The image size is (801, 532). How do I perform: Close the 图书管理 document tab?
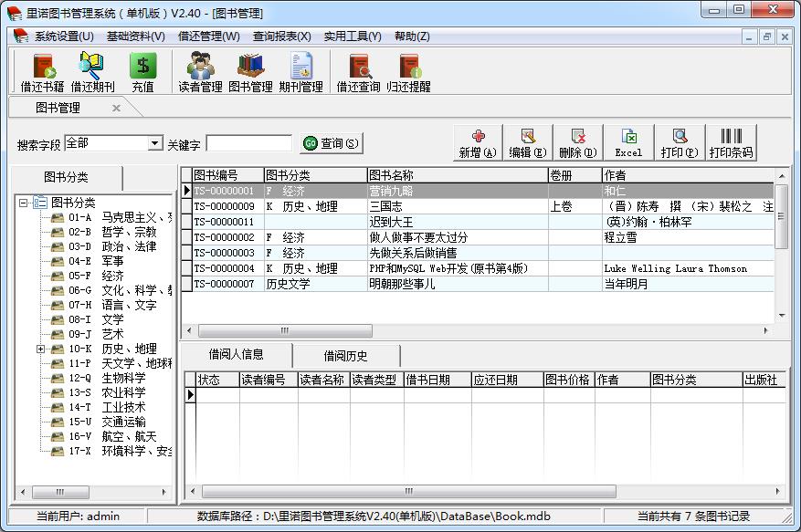(116, 108)
